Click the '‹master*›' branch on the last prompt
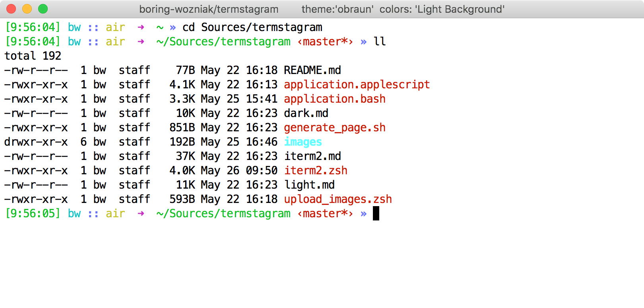Viewport: 644px width, 308px height. tap(326, 213)
